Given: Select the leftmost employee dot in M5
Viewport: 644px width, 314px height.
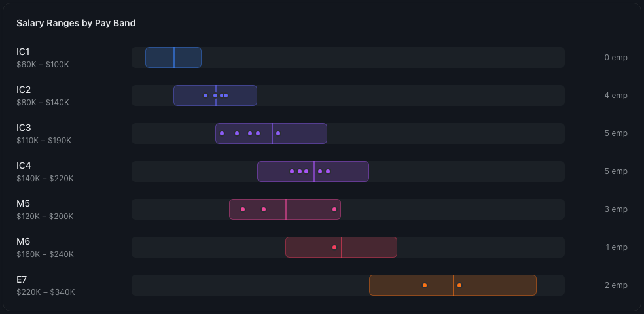Looking at the screenshot, I should click(x=243, y=209).
